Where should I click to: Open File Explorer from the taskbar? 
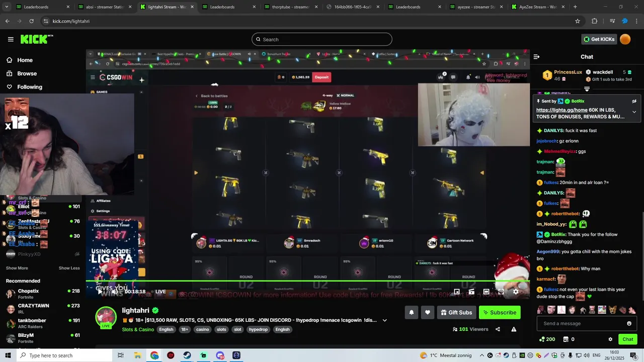point(137,355)
